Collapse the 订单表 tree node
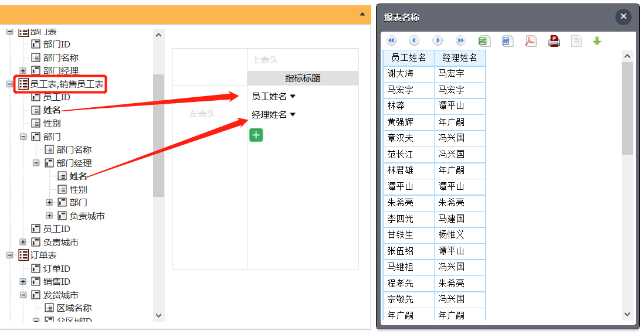Image resolution: width=644 pixels, height=334 pixels. click(x=9, y=255)
